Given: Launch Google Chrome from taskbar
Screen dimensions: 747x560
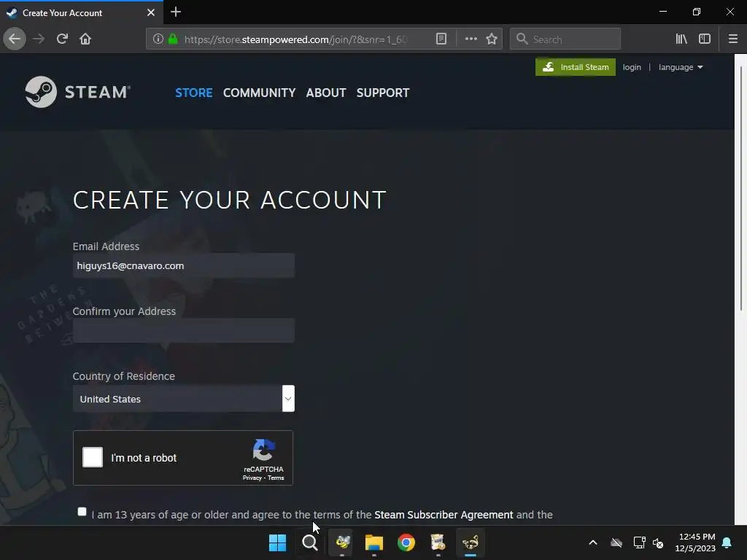Looking at the screenshot, I should 406,542.
